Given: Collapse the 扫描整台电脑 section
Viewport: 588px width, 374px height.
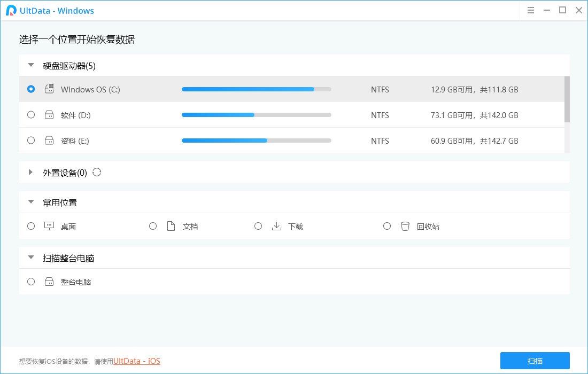Looking at the screenshot, I should (30, 257).
